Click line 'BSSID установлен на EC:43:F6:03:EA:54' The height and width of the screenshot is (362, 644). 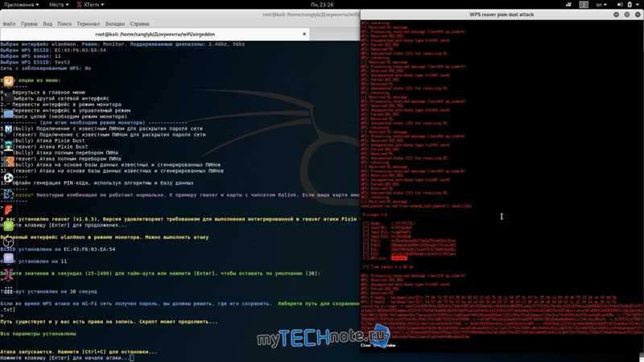[57, 249]
